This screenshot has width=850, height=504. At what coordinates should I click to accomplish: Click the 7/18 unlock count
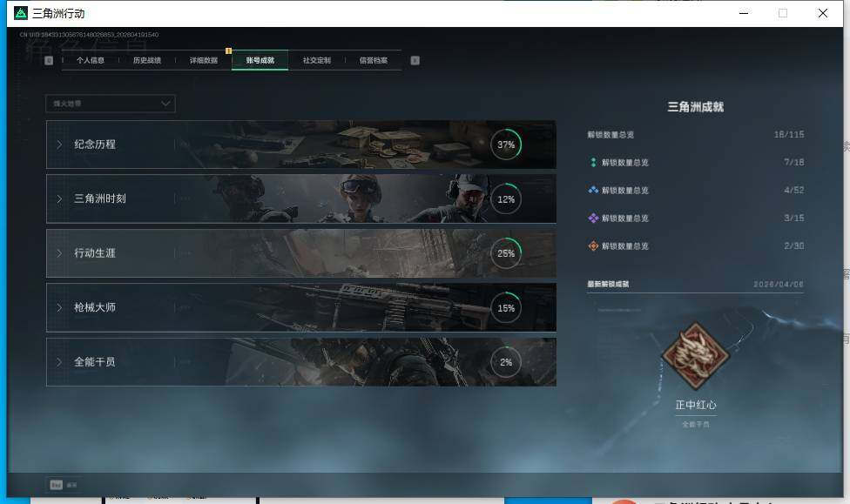pyautogui.click(x=793, y=162)
